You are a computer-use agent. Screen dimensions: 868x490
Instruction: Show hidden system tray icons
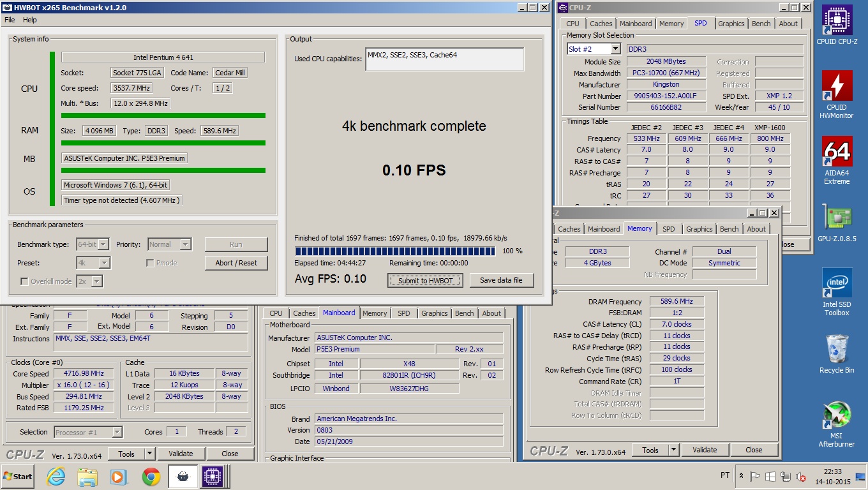tap(741, 476)
